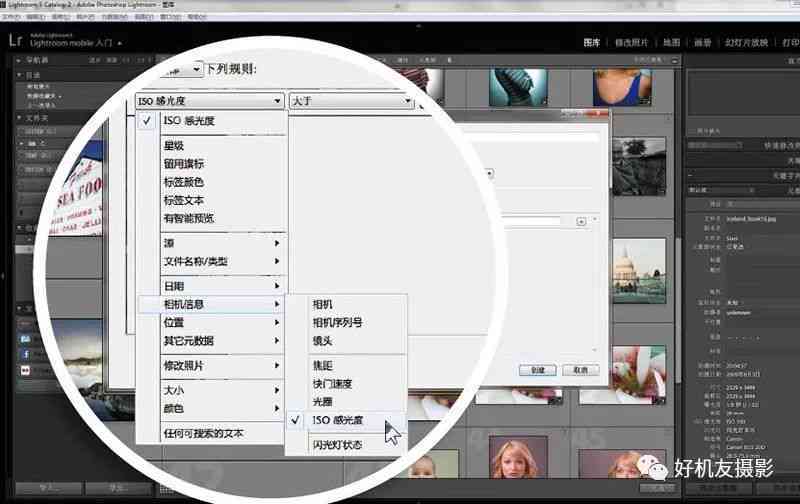Click the 导入 button at bottom left
800x504 pixels.
48,489
